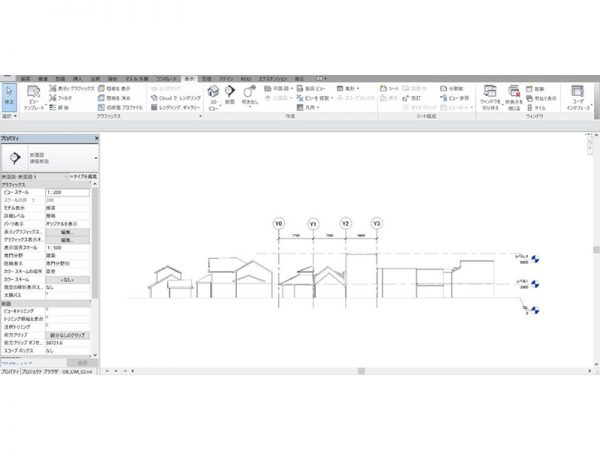Switch to the Structure ribbon tab
Screen dimensions: 600x450
coord(43,78)
